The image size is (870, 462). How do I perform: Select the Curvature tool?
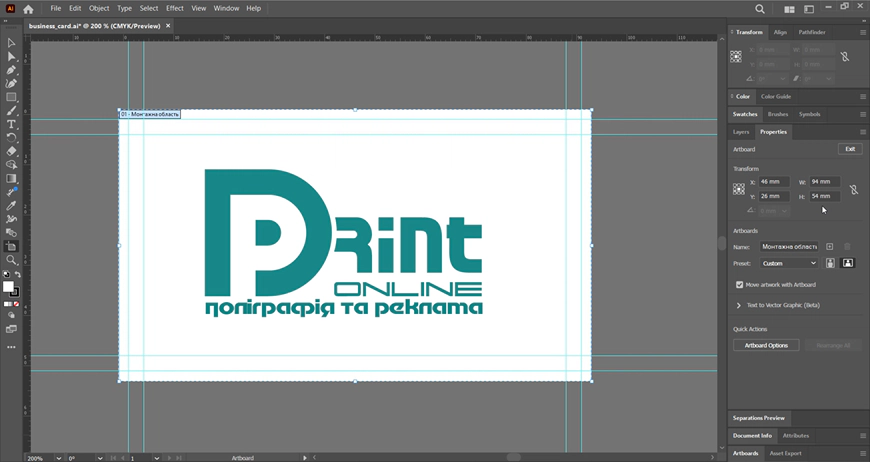coord(11,84)
